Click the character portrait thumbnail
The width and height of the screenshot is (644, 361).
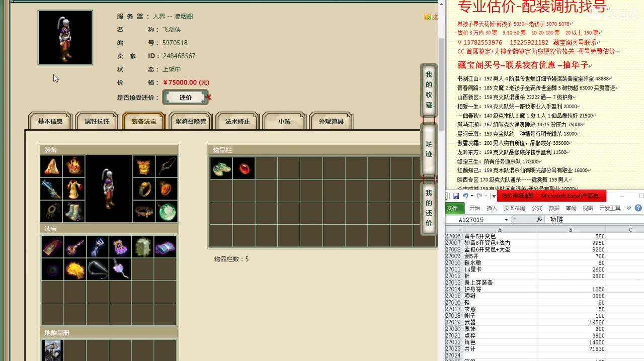(65, 38)
